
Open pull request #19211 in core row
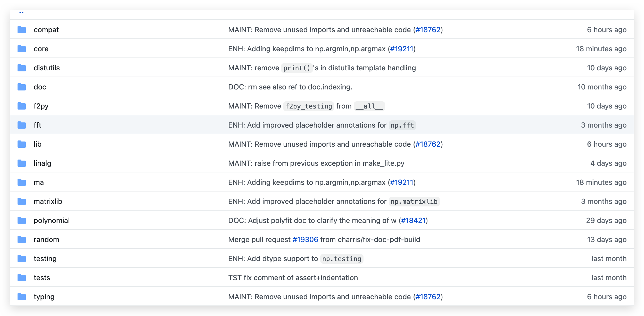coord(402,49)
